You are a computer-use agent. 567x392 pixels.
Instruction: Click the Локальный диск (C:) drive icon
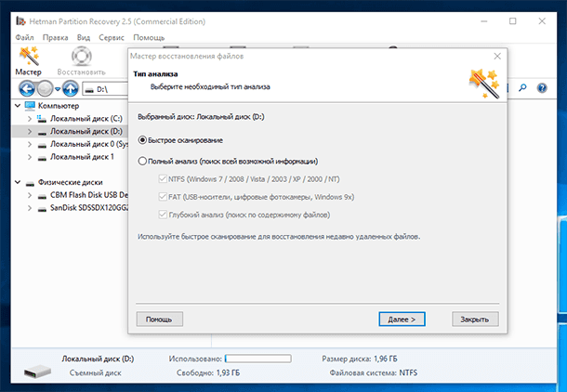click(42, 119)
